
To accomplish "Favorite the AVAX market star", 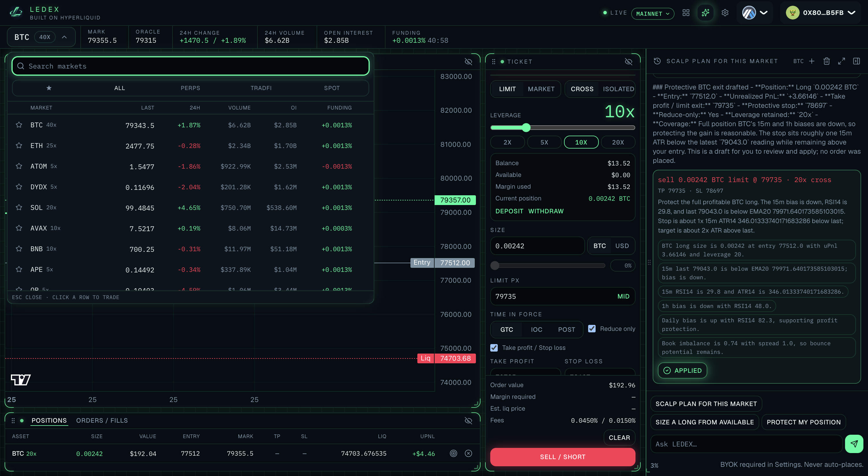I will (19, 228).
